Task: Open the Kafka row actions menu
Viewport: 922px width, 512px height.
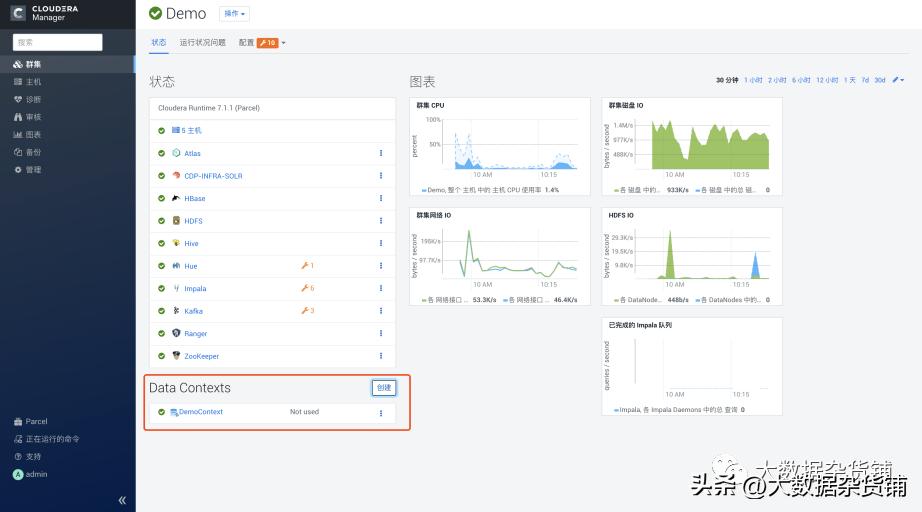Action: [381, 310]
